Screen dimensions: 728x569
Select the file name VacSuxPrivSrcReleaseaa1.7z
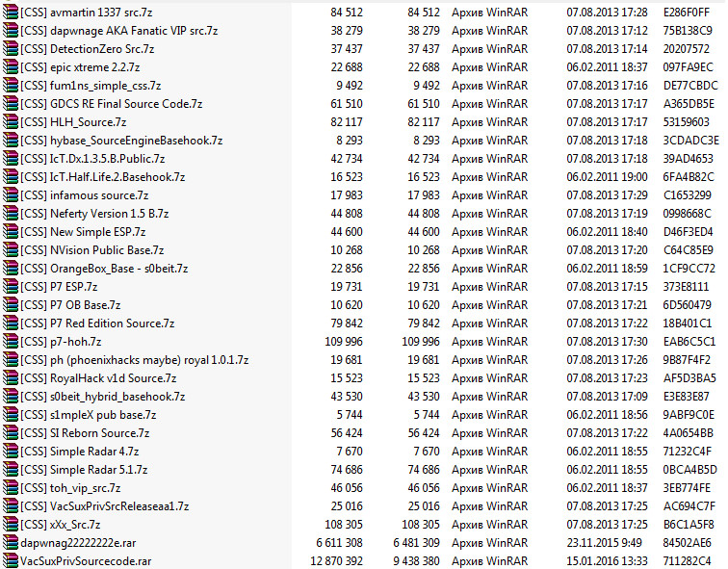tap(104, 506)
